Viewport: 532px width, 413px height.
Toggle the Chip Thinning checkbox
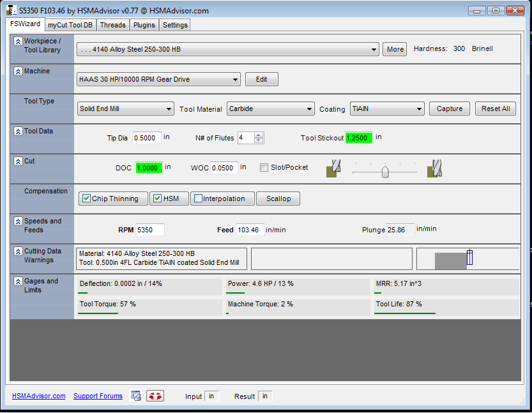tap(87, 199)
